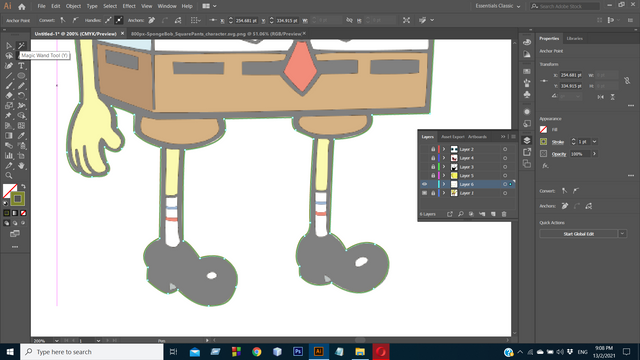Swap fill and stroke colors
This screenshot has width=640, height=360.
pos(23,186)
